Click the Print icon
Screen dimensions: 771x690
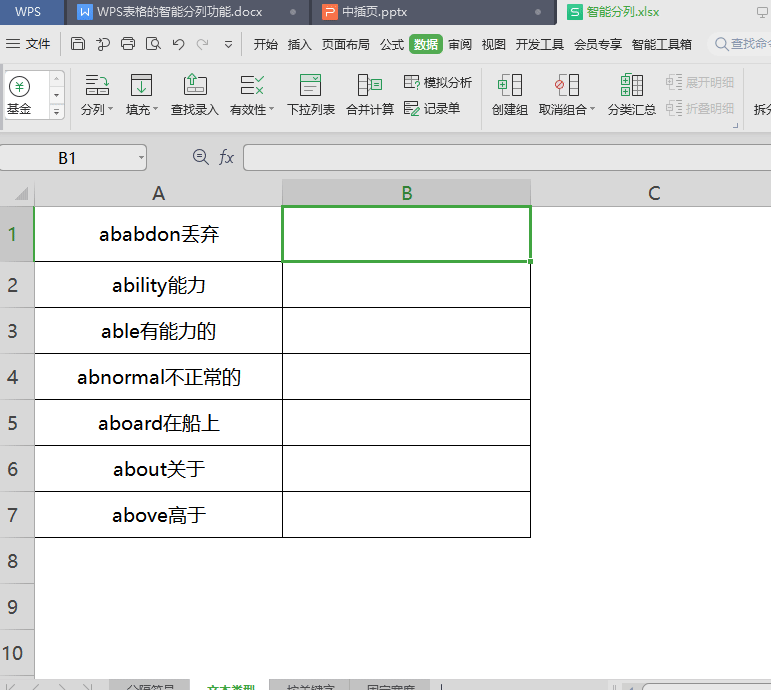point(128,44)
